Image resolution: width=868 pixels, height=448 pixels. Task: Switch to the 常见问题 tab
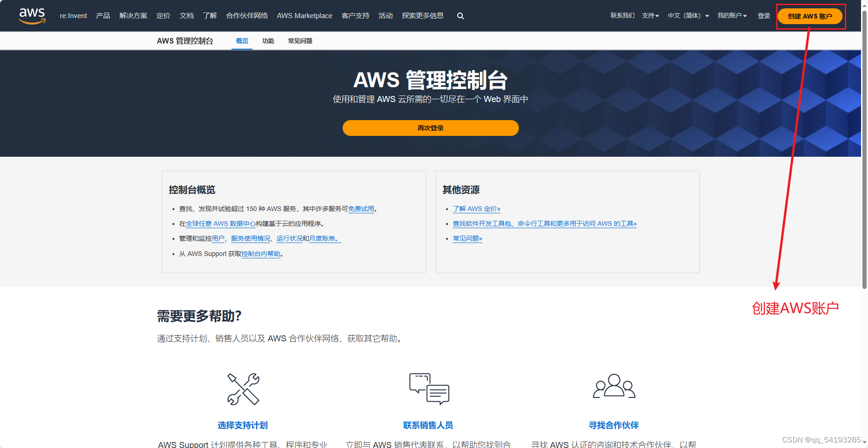[300, 41]
